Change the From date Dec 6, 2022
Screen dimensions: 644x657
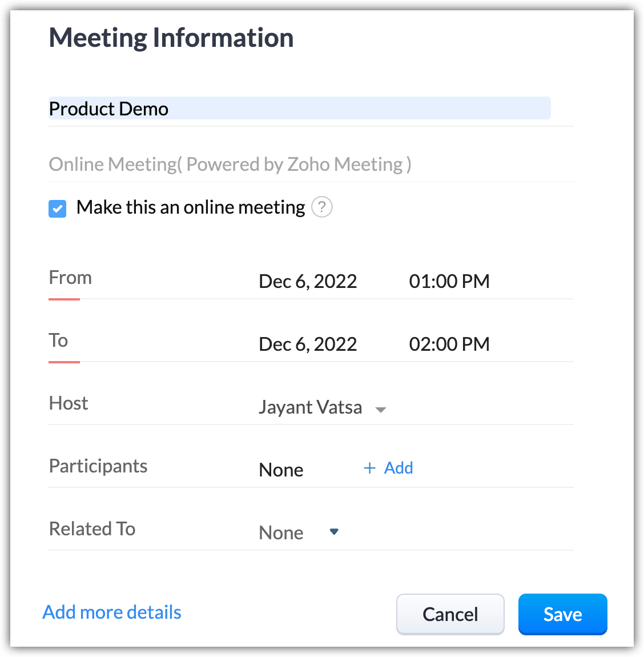point(308,282)
